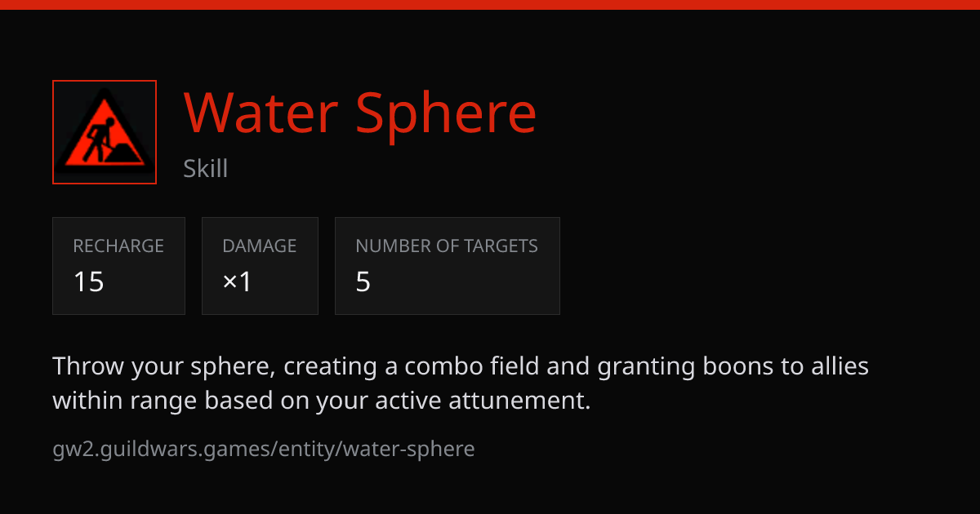Click the RECHARGE label text
The height and width of the screenshot is (514, 980).
point(118,246)
